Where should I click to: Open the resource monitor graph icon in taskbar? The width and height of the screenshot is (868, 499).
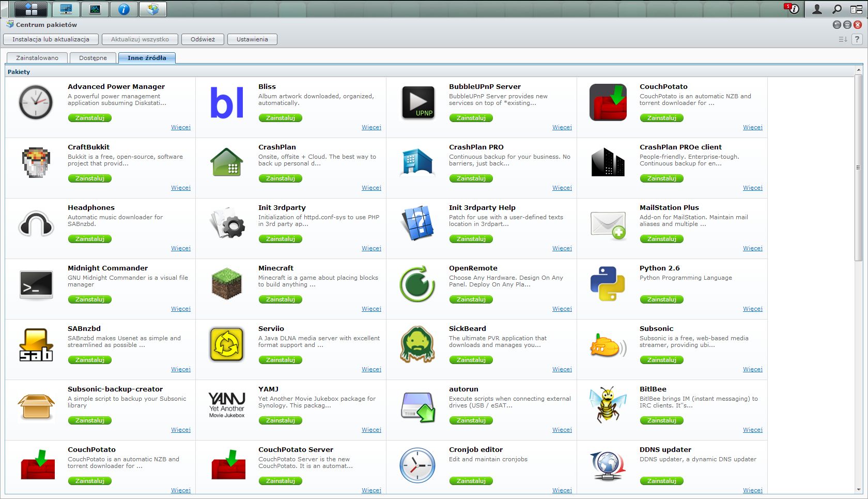point(95,9)
